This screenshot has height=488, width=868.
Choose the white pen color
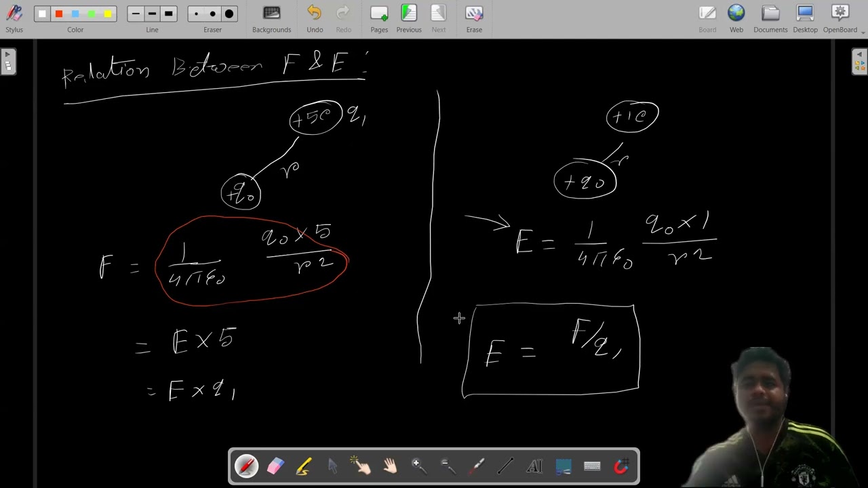tap(43, 14)
